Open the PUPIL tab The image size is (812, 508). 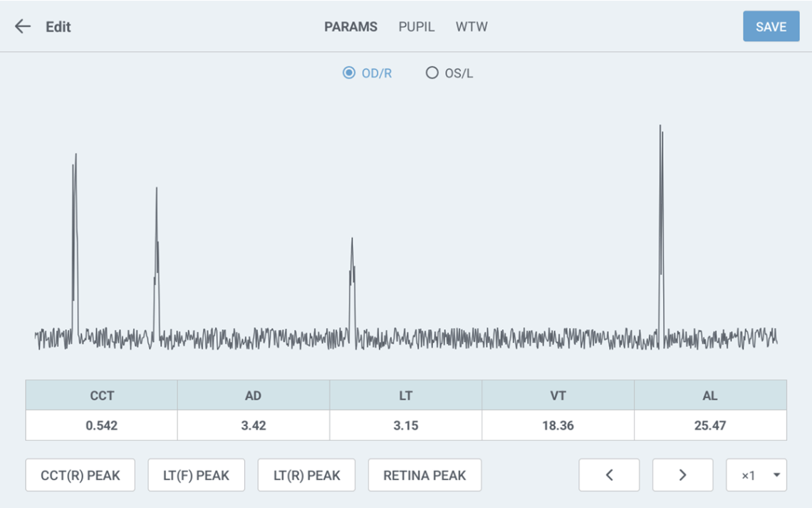click(416, 27)
